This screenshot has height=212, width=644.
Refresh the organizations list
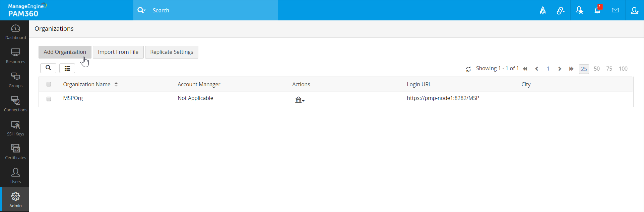point(468,69)
